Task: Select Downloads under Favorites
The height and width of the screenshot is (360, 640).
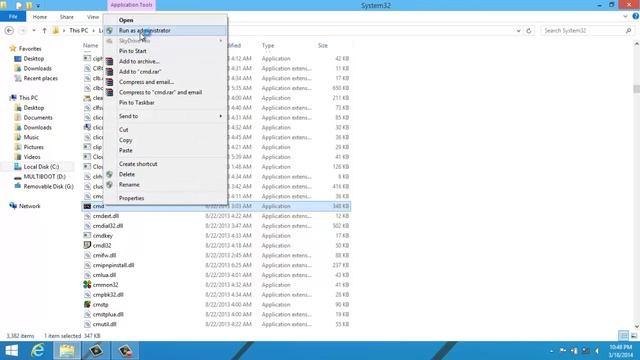Action: point(37,69)
